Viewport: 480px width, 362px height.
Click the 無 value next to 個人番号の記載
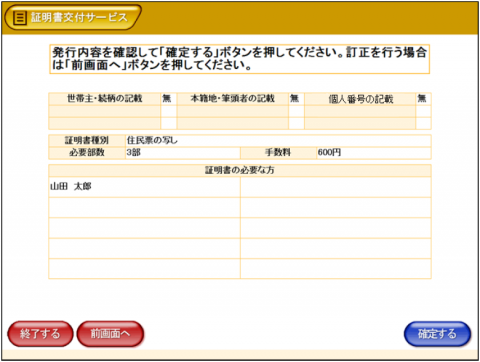[423, 99]
